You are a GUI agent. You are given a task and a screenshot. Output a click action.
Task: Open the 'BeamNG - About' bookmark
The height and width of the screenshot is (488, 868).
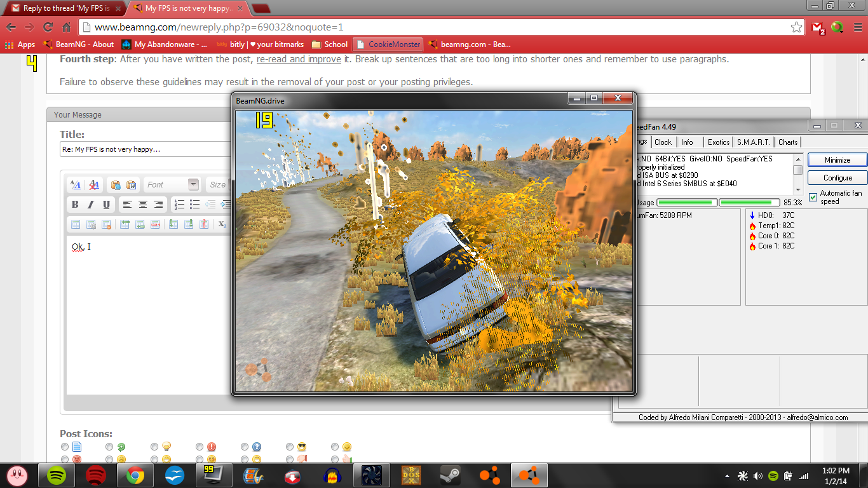point(78,44)
